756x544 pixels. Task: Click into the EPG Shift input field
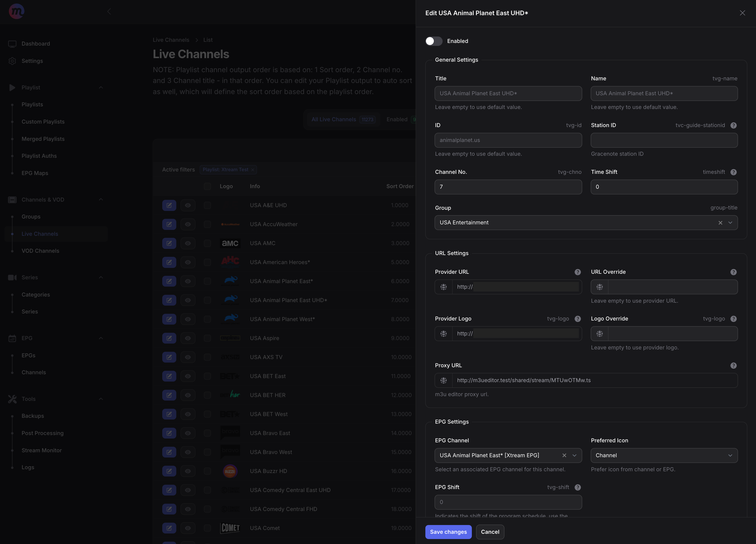[508, 502]
